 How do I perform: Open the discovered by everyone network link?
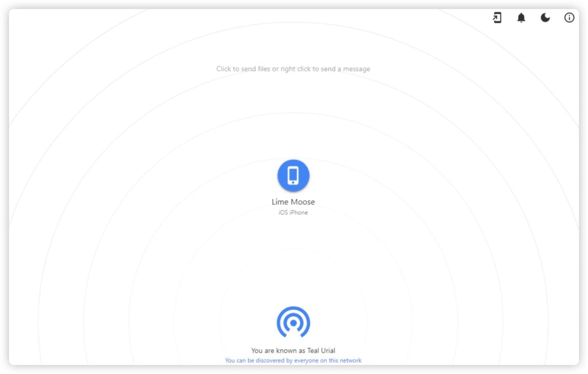tap(293, 360)
